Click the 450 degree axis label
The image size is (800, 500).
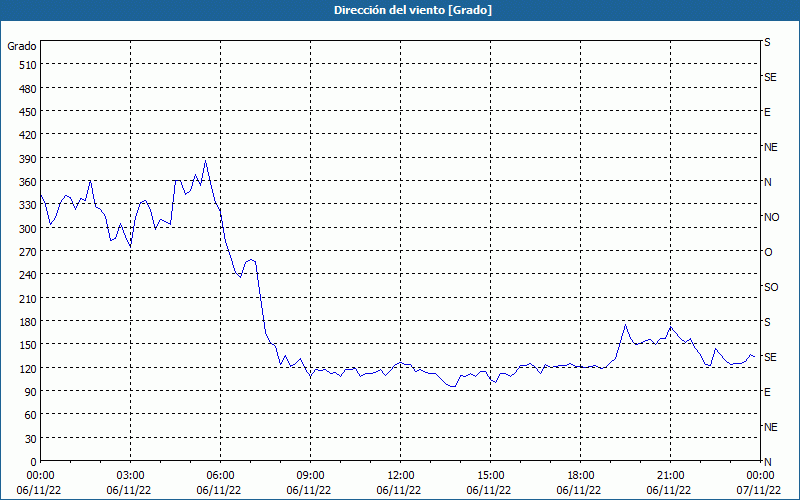click(28, 112)
